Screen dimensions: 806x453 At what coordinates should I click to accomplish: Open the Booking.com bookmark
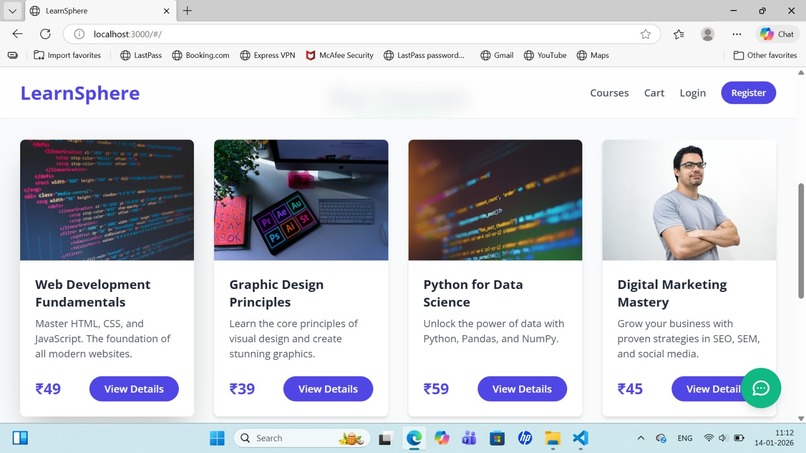pyautogui.click(x=200, y=55)
